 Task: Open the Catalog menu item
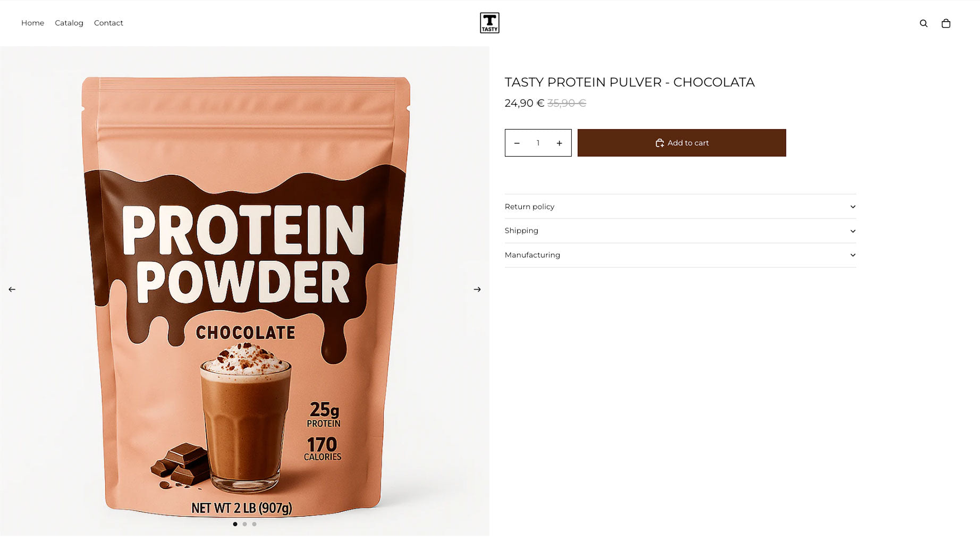pyautogui.click(x=69, y=23)
